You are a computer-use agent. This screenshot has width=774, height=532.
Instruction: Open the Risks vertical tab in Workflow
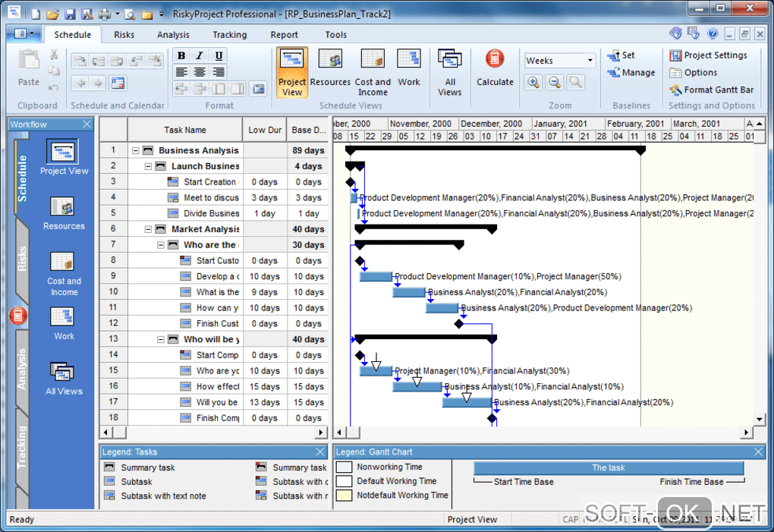(22, 259)
